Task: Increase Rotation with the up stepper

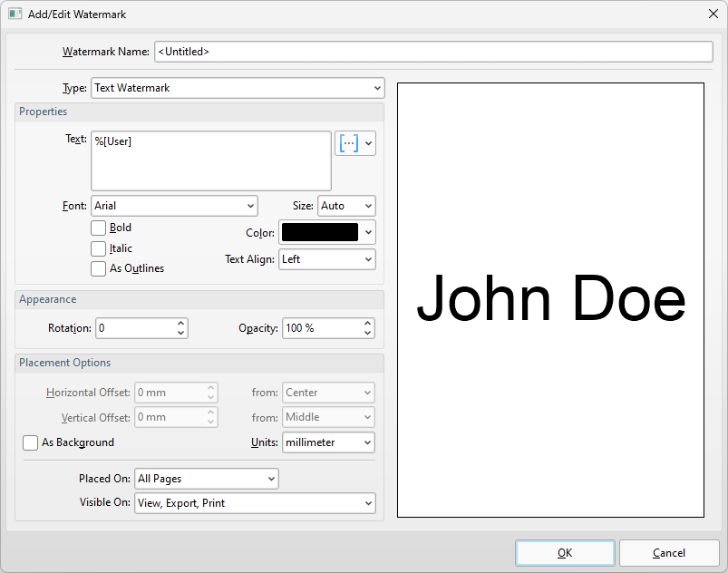Action: (179, 324)
